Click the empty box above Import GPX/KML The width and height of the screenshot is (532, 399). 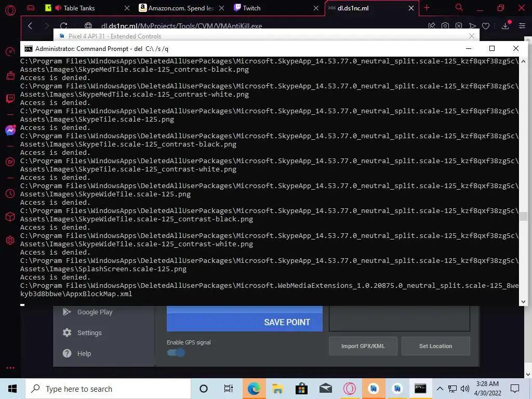tap(400, 318)
